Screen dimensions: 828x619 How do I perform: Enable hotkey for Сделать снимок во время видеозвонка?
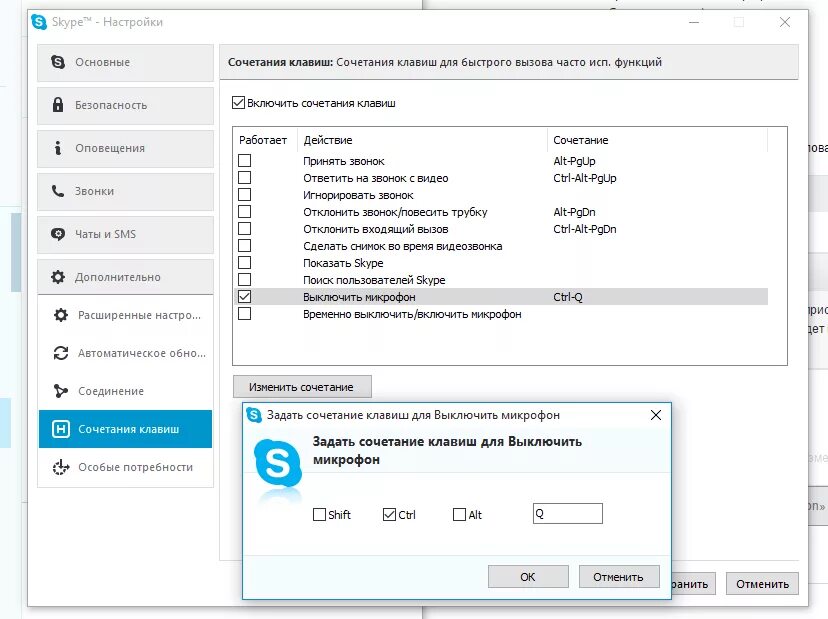click(244, 246)
